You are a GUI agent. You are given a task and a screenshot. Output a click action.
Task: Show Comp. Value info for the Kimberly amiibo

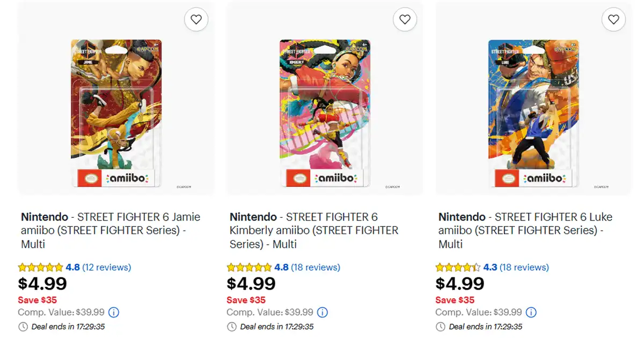tap(323, 312)
